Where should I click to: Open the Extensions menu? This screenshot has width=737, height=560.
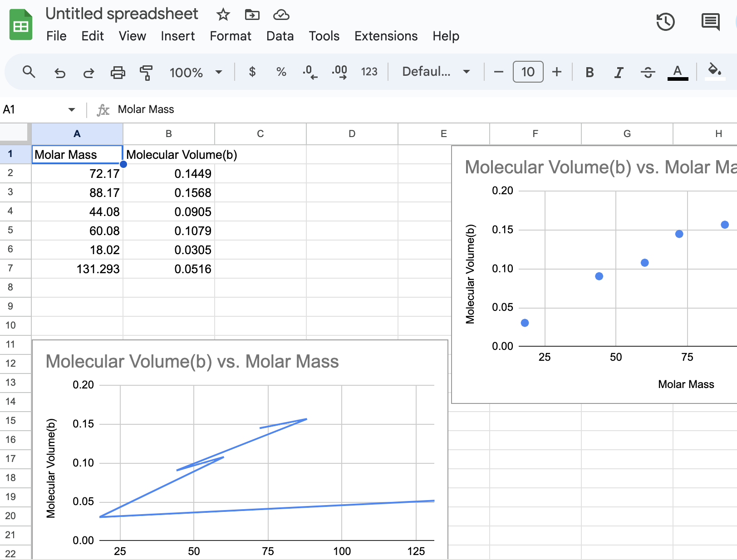[x=386, y=36]
